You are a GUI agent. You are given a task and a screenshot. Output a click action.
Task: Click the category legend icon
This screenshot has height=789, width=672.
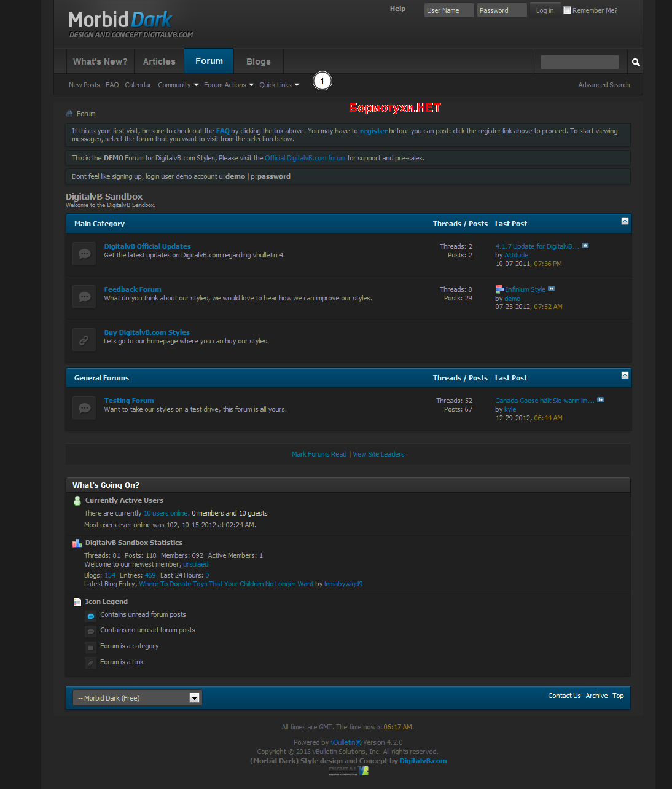[91, 647]
